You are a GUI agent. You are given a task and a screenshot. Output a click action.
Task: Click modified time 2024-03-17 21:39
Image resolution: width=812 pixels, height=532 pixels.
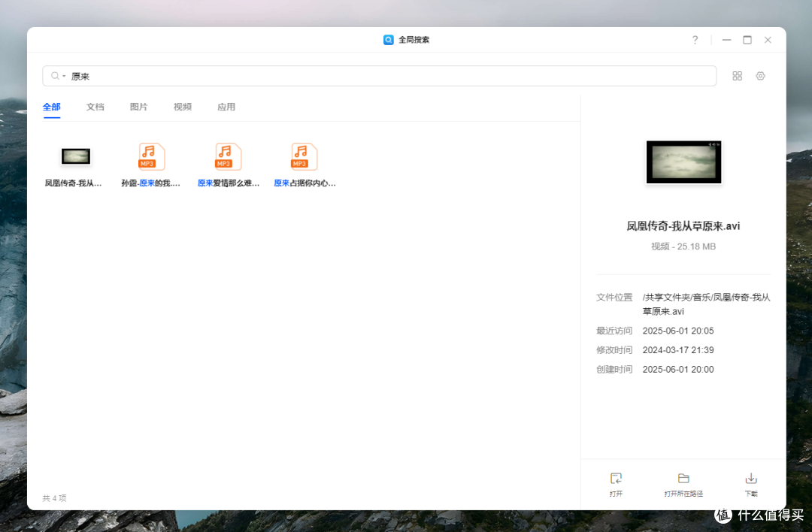coord(678,350)
